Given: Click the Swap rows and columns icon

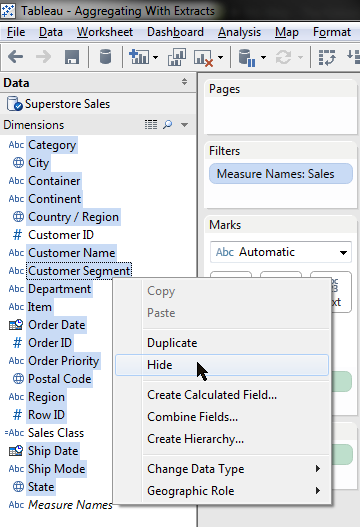Looking at the screenshot, I should (x=327, y=57).
